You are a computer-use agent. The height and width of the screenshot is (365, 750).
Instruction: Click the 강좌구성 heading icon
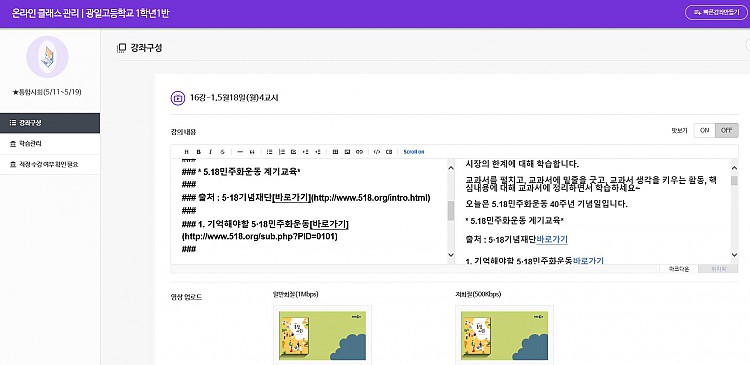click(x=121, y=48)
